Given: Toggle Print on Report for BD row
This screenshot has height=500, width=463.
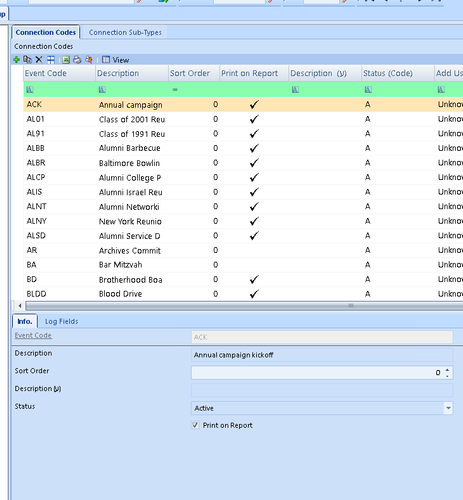Looking at the screenshot, I should 254,280.
